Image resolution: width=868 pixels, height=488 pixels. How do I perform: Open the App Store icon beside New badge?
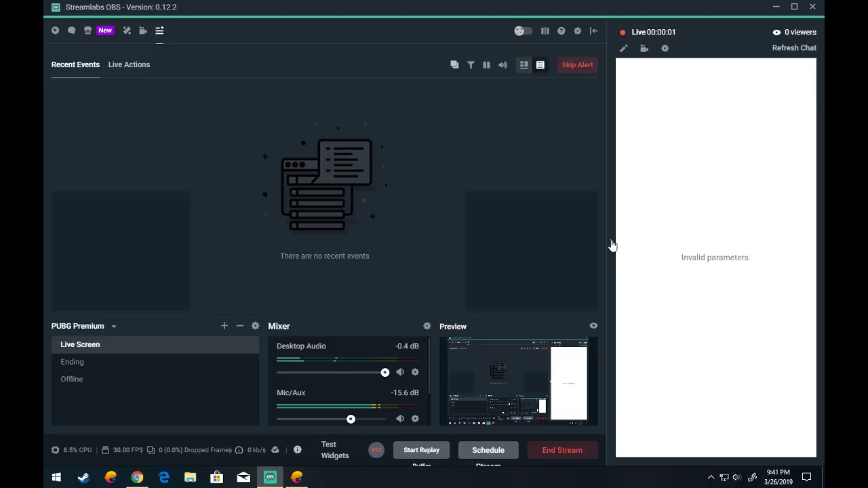(87, 30)
